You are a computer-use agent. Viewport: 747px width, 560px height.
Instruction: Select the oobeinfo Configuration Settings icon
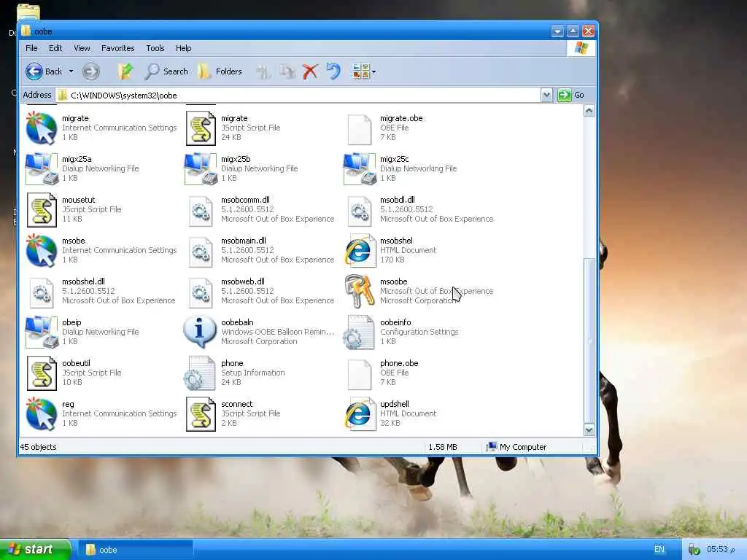(359, 332)
